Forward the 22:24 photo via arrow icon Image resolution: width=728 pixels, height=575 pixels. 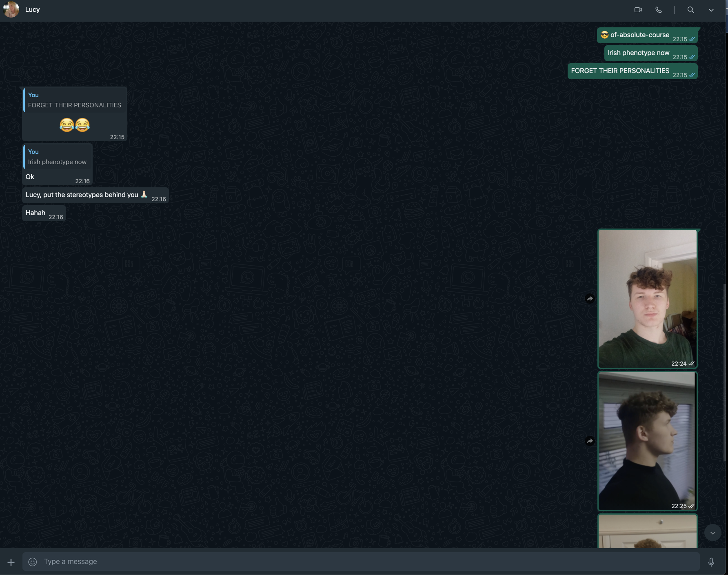[590, 299]
